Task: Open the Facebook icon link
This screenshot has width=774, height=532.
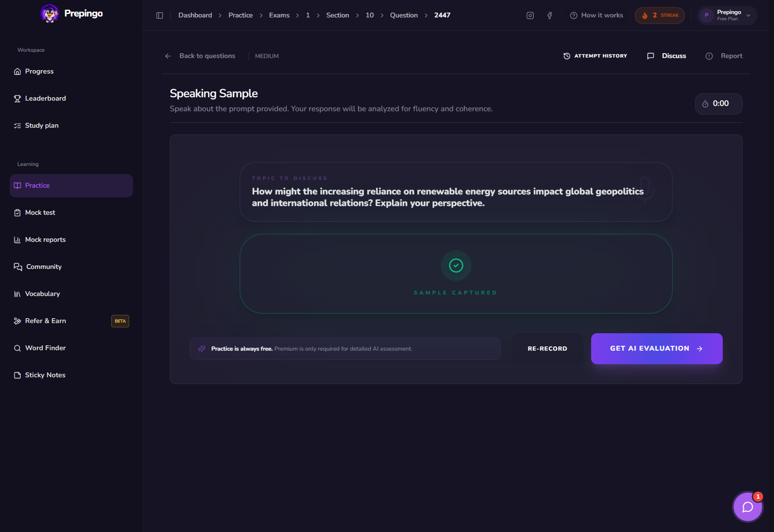Action: [x=550, y=15]
